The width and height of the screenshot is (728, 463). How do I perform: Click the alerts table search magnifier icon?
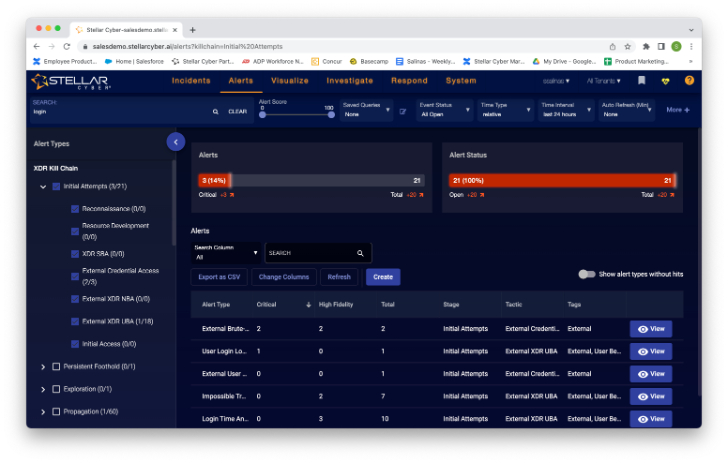[x=361, y=253]
